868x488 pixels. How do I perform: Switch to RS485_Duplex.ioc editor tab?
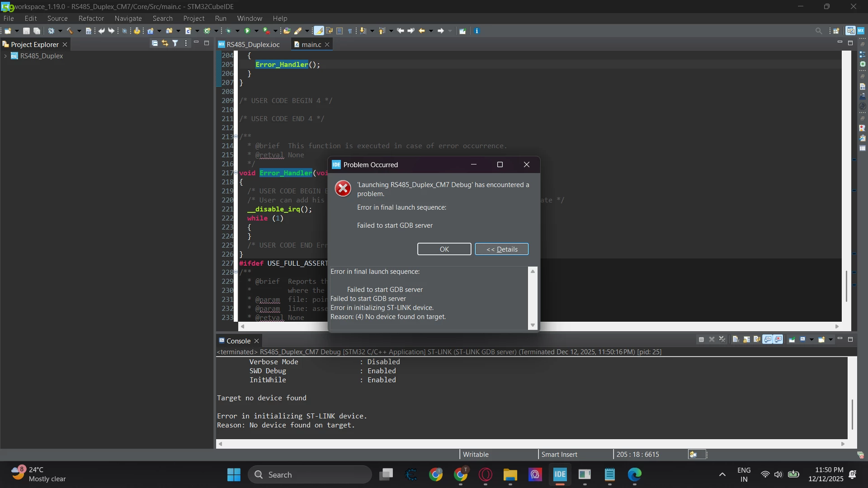coord(253,44)
